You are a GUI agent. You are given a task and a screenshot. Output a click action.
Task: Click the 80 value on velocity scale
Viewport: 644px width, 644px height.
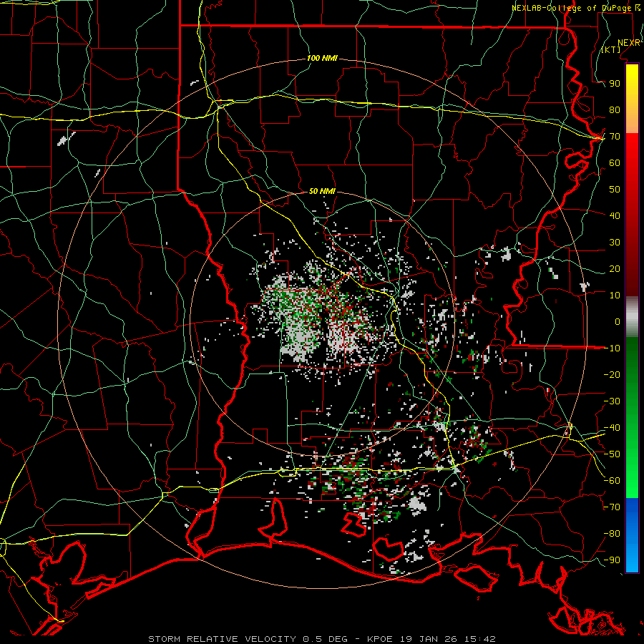pos(615,110)
